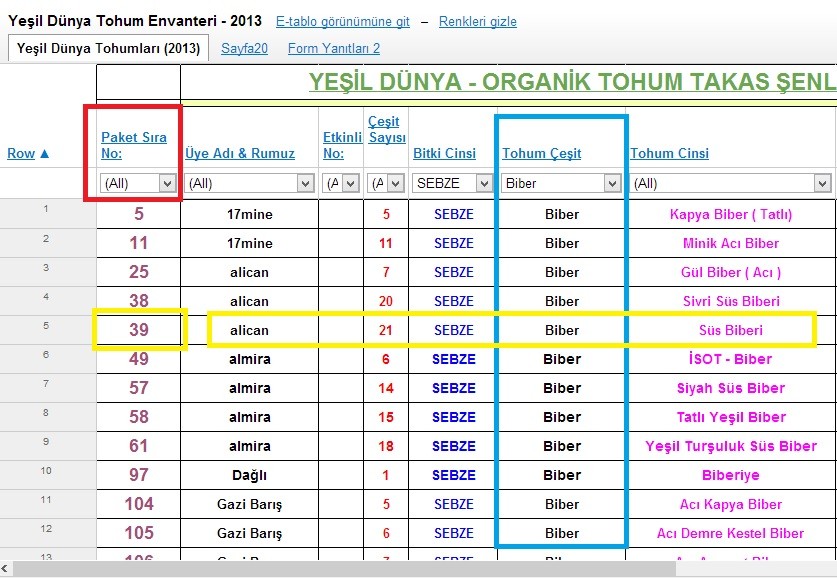Sort by the Paket Sıra No column header
This screenshot has width=837, height=578.
pyautogui.click(x=133, y=145)
